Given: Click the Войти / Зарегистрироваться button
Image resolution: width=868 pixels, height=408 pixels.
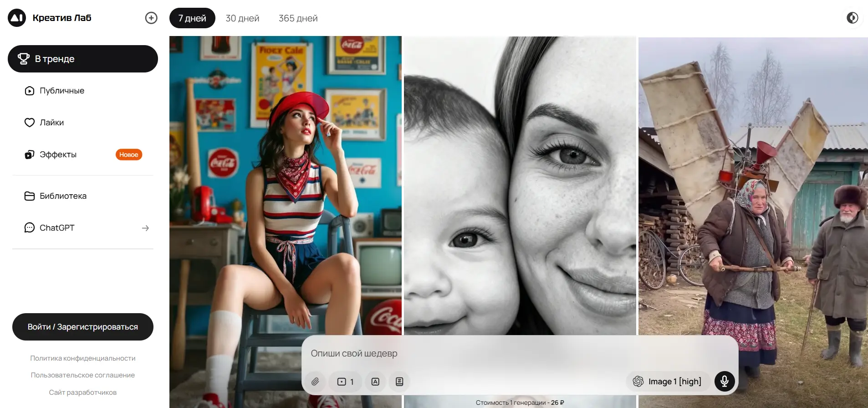Looking at the screenshot, I should 83,327.
